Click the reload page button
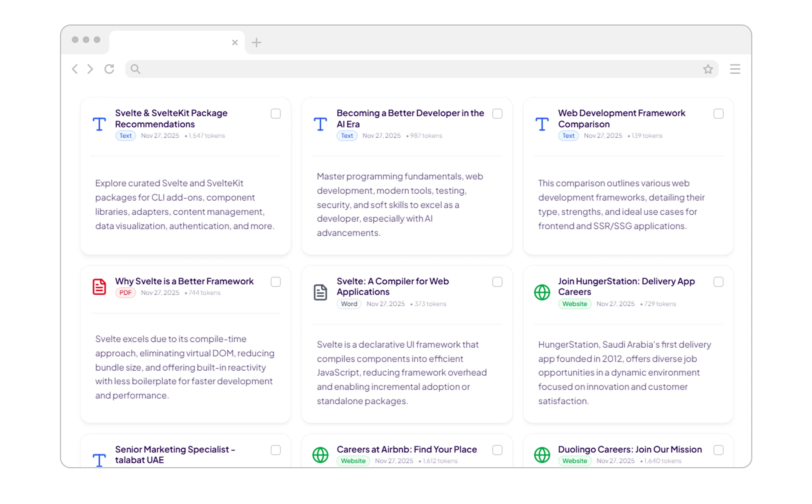Viewport: 812px width, 504px height. (110, 69)
